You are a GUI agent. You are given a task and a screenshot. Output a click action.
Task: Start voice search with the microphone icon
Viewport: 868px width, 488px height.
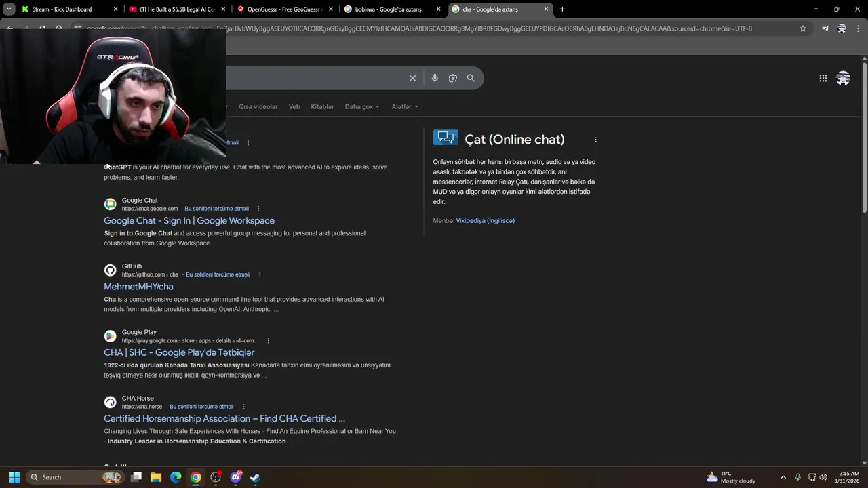coord(435,78)
